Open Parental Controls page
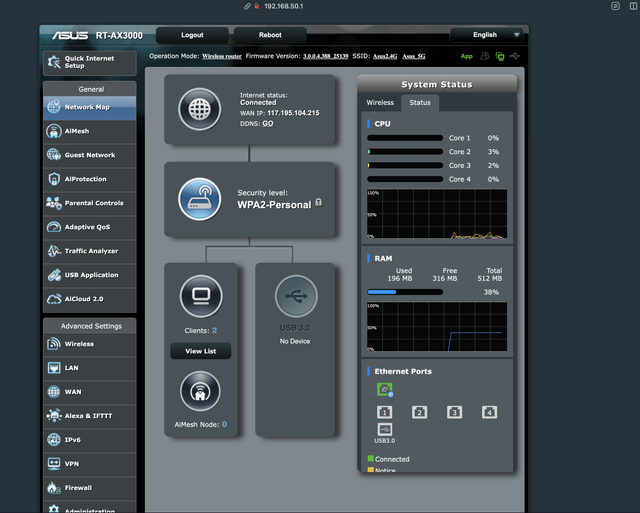 89,203
